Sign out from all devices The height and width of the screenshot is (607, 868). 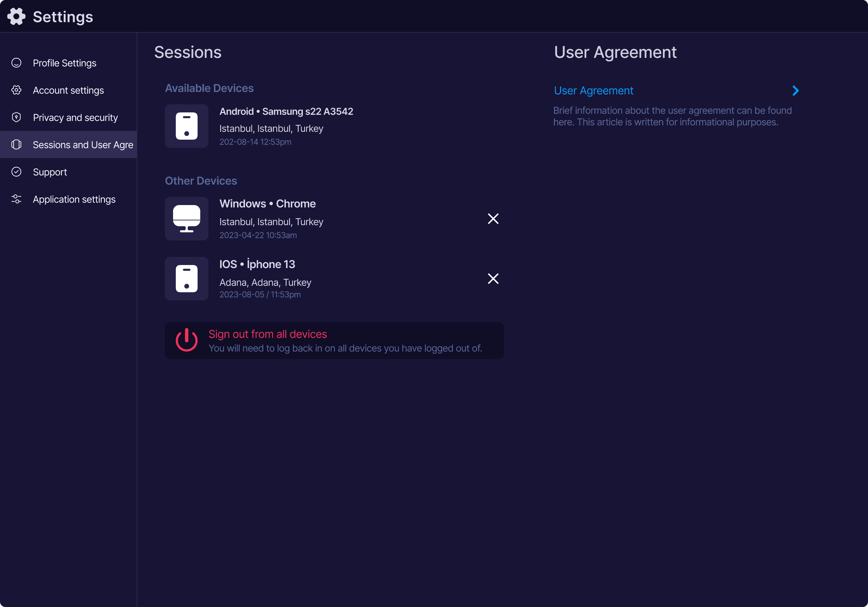pyautogui.click(x=268, y=334)
